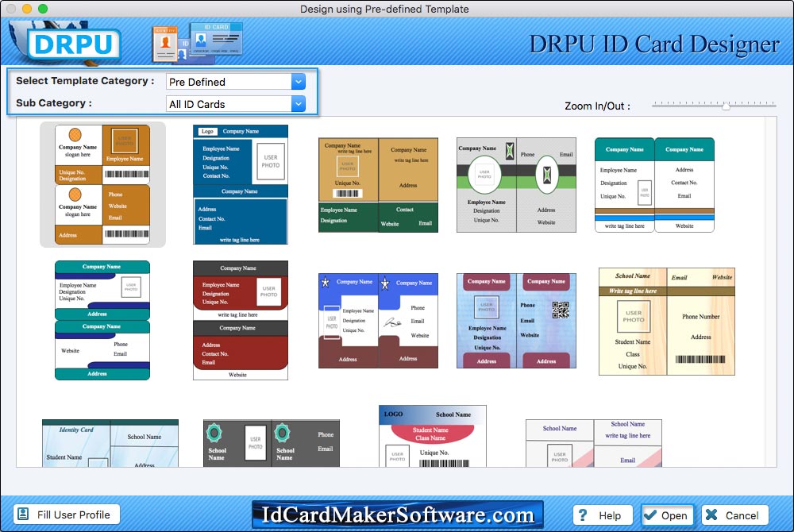
Task: Click the X icon on Cancel
Action: click(711, 515)
